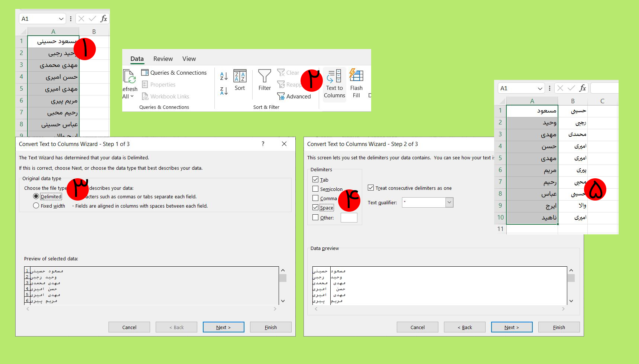Toggle Treat consecutive delimiters as one
639x364 pixels.
[x=371, y=188]
